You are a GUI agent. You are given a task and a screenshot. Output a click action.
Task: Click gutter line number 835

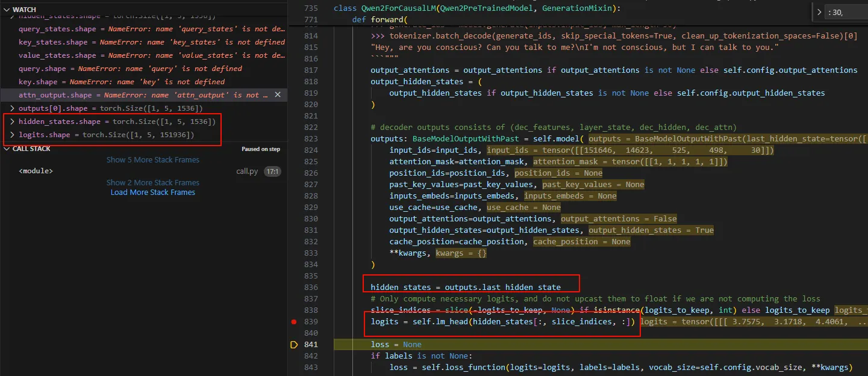pos(311,276)
